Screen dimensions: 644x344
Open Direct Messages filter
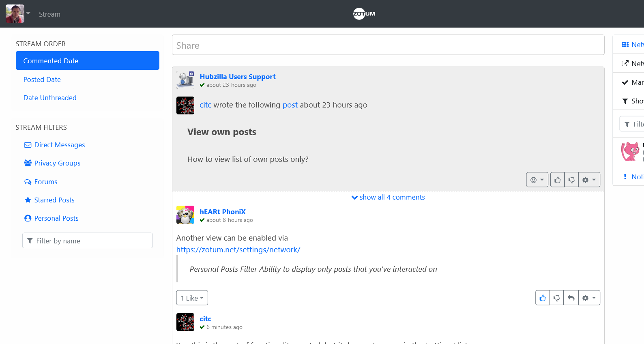[59, 145]
